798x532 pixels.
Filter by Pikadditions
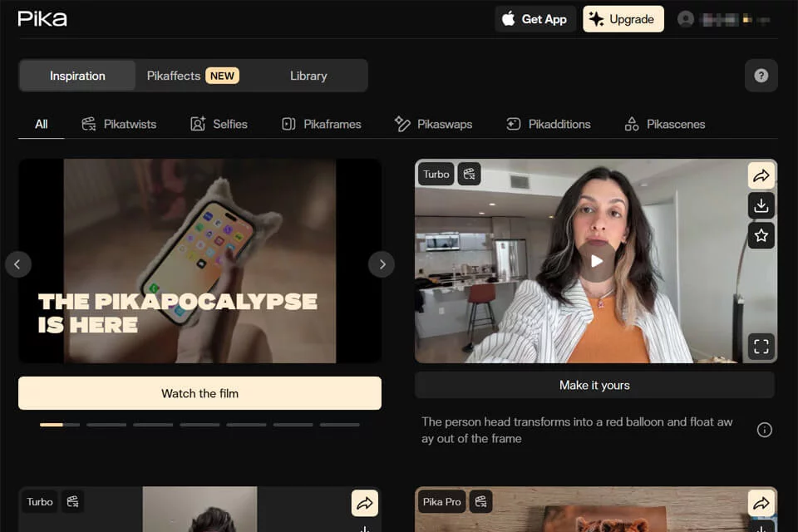point(549,124)
